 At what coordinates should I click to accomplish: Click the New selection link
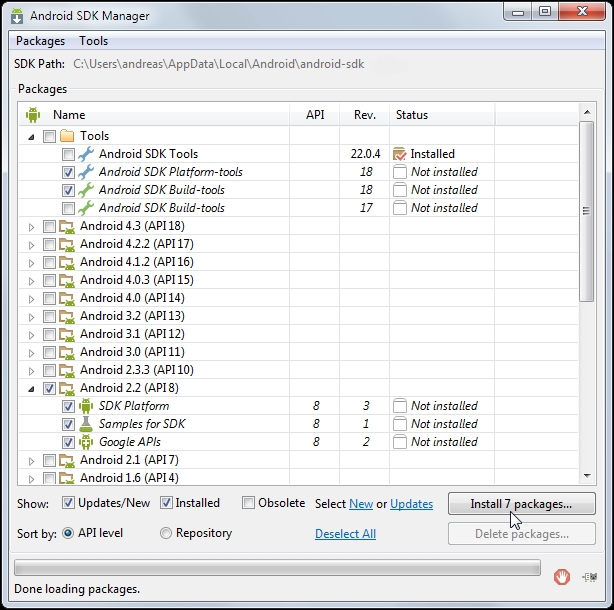click(x=361, y=504)
